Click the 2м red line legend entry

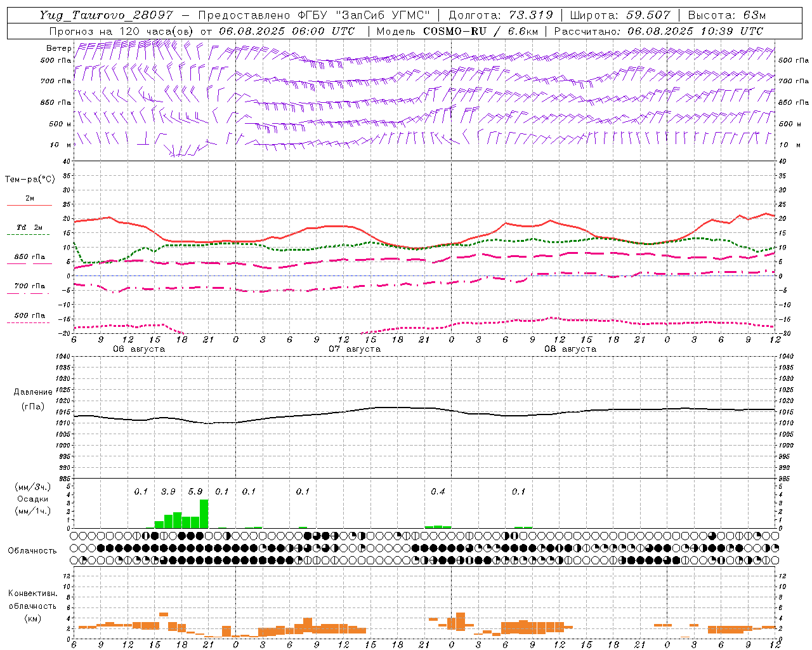[x=30, y=201]
